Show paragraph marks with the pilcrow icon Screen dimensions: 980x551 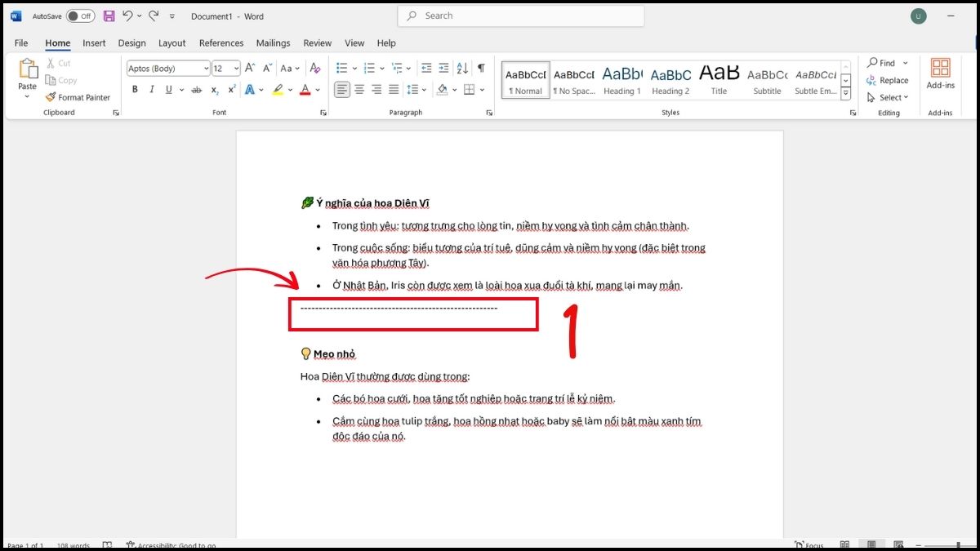pos(481,69)
